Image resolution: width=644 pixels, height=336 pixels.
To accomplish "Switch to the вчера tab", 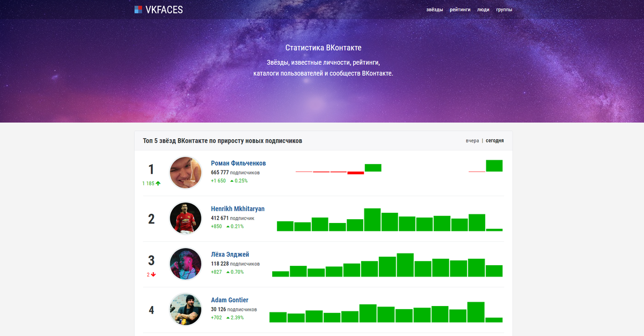I will coord(472,141).
